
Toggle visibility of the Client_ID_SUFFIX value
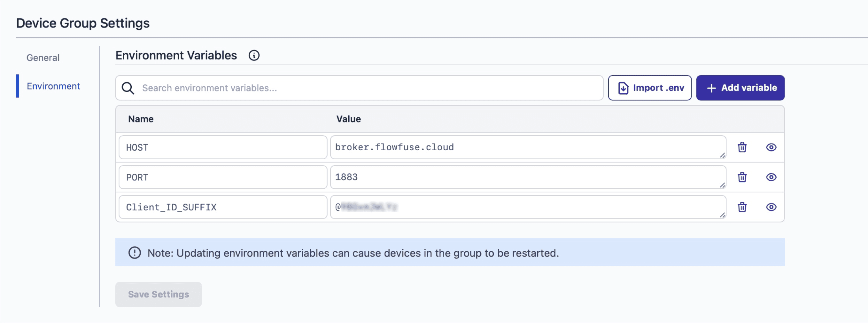pos(771,207)
